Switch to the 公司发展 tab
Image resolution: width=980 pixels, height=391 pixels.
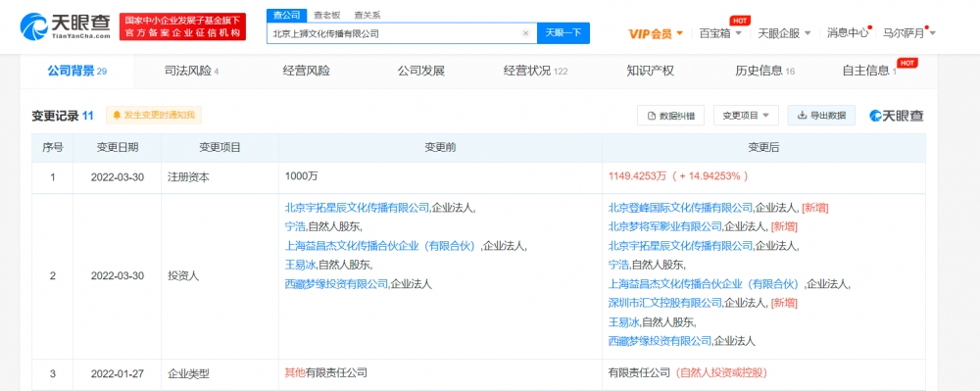(x=421, y=71)
